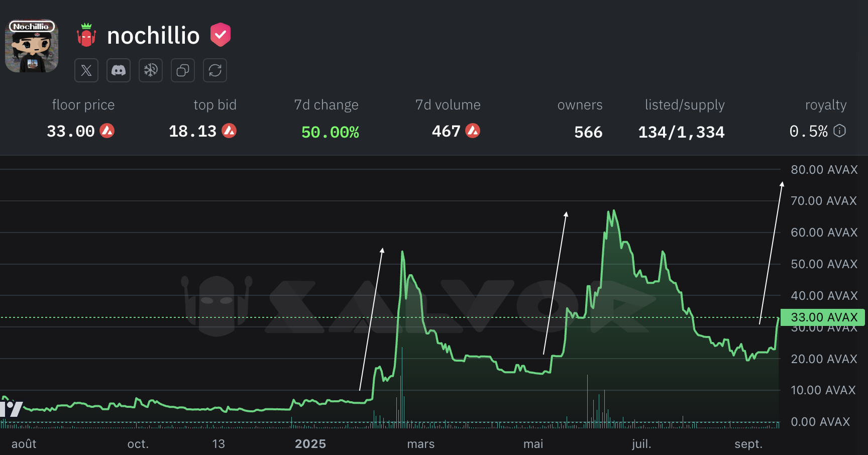Click the 2025 label on time axis
868x455 pixels.
click(310, 444)
